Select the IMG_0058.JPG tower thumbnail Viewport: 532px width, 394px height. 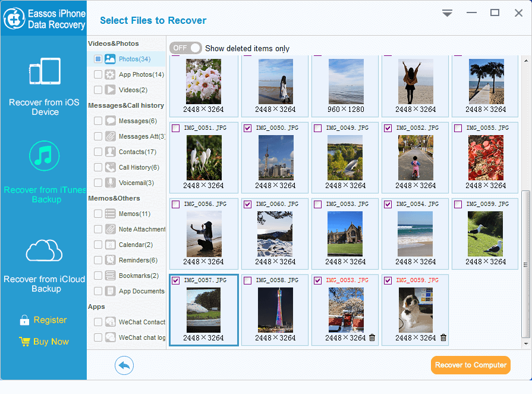(x=275, y=309)
